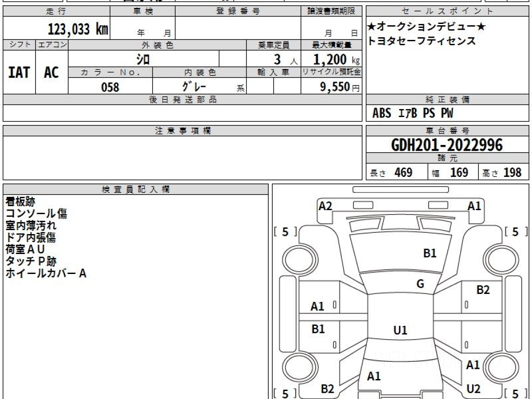The image size is (532, 399).
Task: Click the 輸入車 header
Action: 274,72
